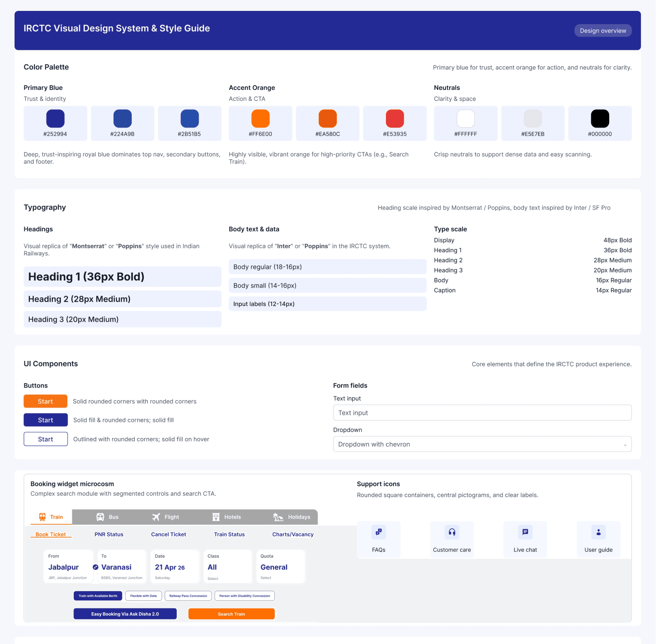Select the #252994 blue swatch
The height and width of the screenshot is (644, 661).
click(x=56, y=119)
